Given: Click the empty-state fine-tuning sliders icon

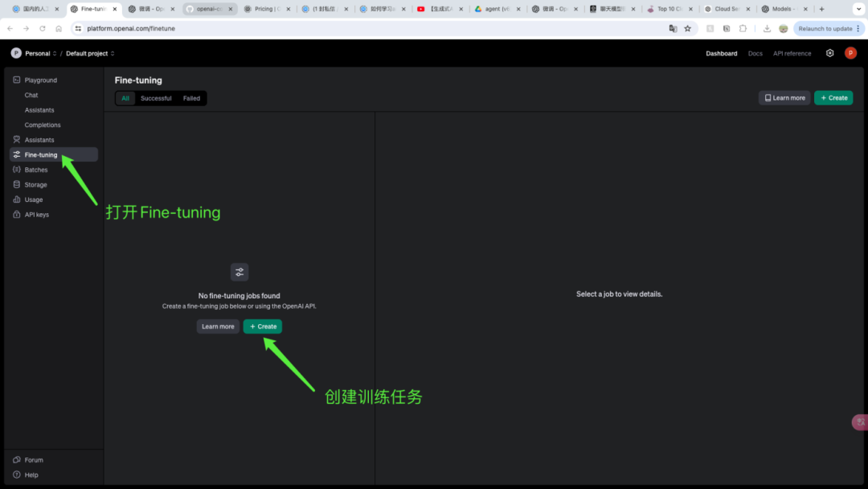Looking at the screenshot, I should pyautogui.click(x=240, y=272).
